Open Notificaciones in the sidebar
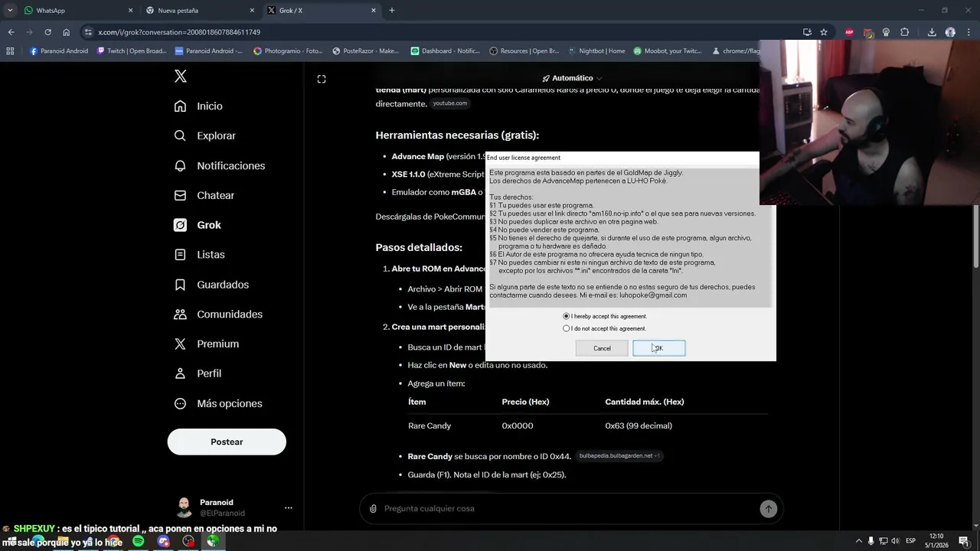 point(219,165)
